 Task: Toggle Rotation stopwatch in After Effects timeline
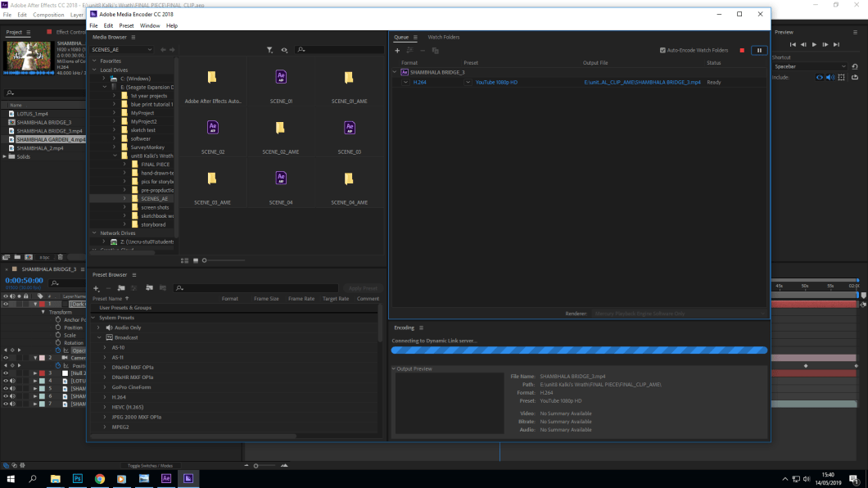click(58, 342)
